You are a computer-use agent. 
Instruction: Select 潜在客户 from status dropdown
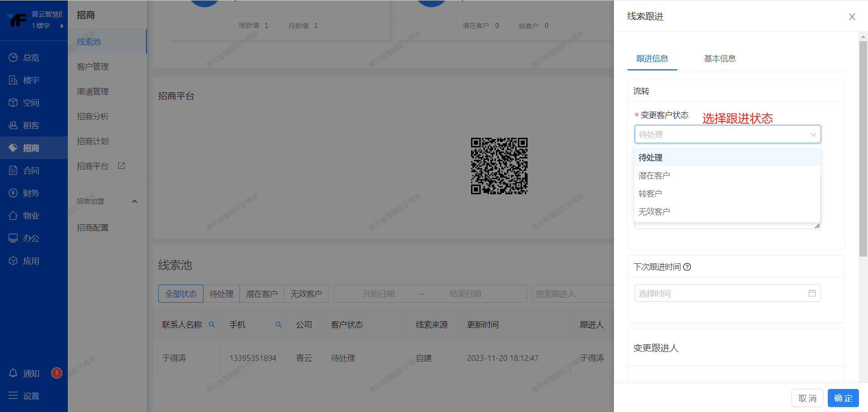coord(654,176)
